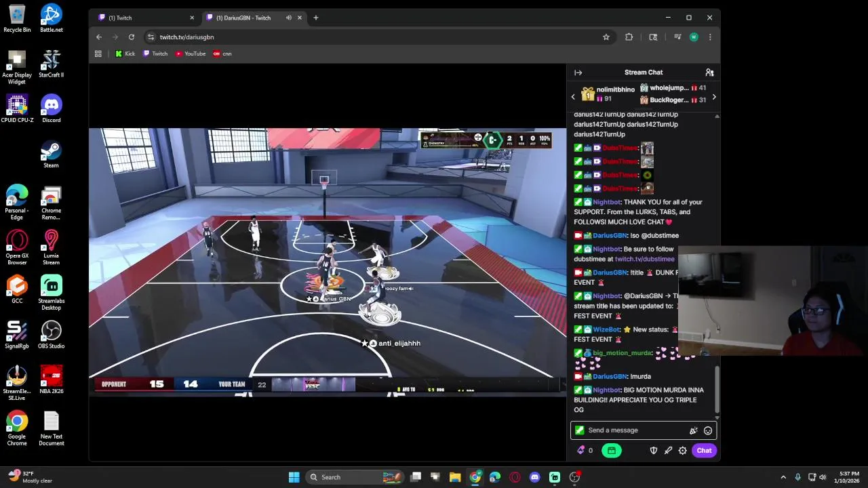
Task: Reload the Twitch page
Action: click(132, 37)
